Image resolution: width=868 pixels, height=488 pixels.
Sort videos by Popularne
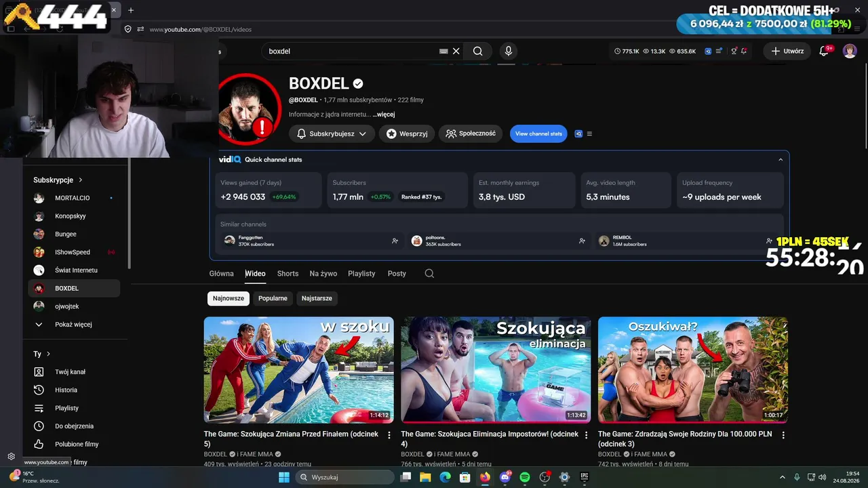273,298
